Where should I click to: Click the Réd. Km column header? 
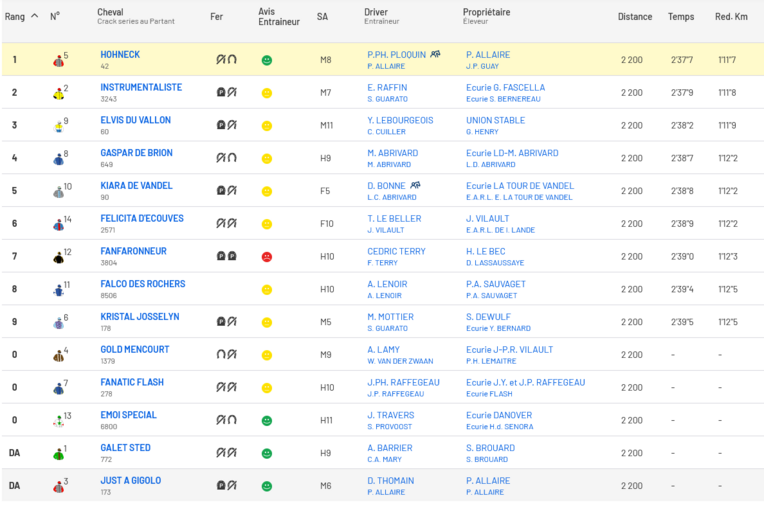pyautogui.click(x=731, y=16)
